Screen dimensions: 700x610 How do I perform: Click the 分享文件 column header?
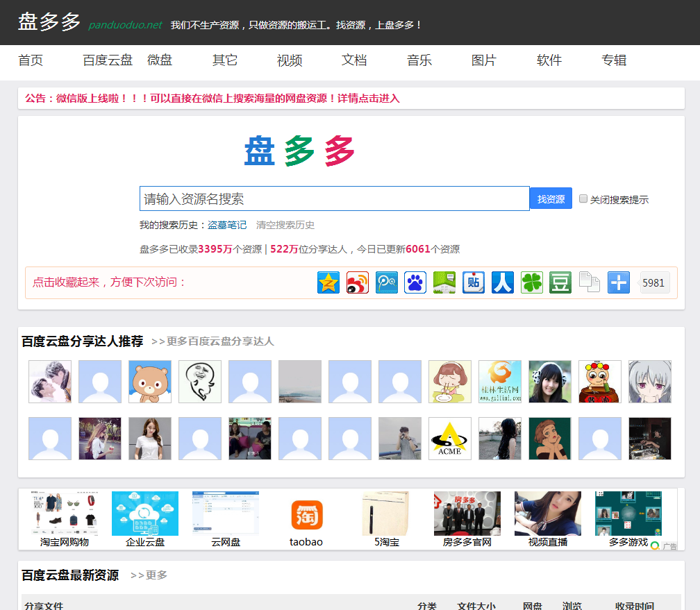point(44,606)
